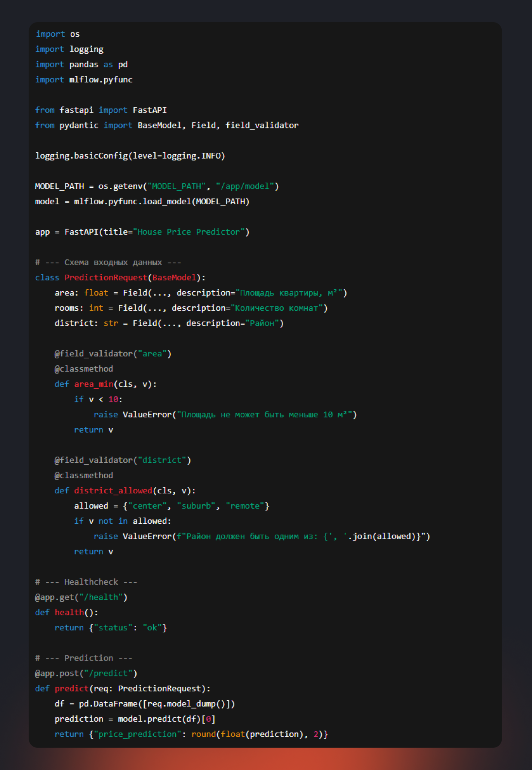Click the @field_validator("district") decorator
Image resolution: width=532 pixels, height=770 pixels.
[x=122, y=460]
